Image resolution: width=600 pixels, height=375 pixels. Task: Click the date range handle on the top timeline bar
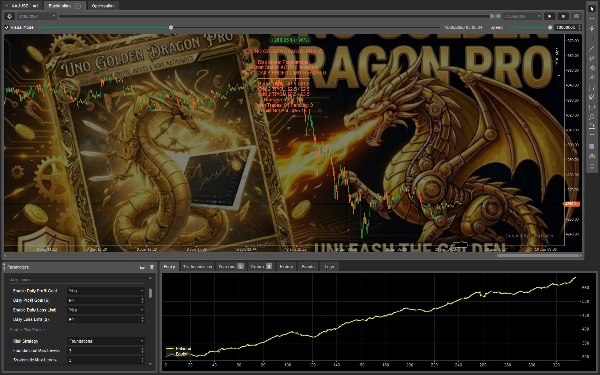[495, 16]
